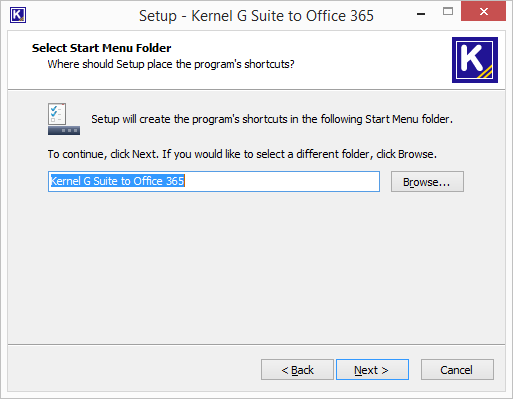Viewport: 513px width, 399px height.
Task: Click the "To continue, click Next" instruction
Action: (x=242, y=154)
